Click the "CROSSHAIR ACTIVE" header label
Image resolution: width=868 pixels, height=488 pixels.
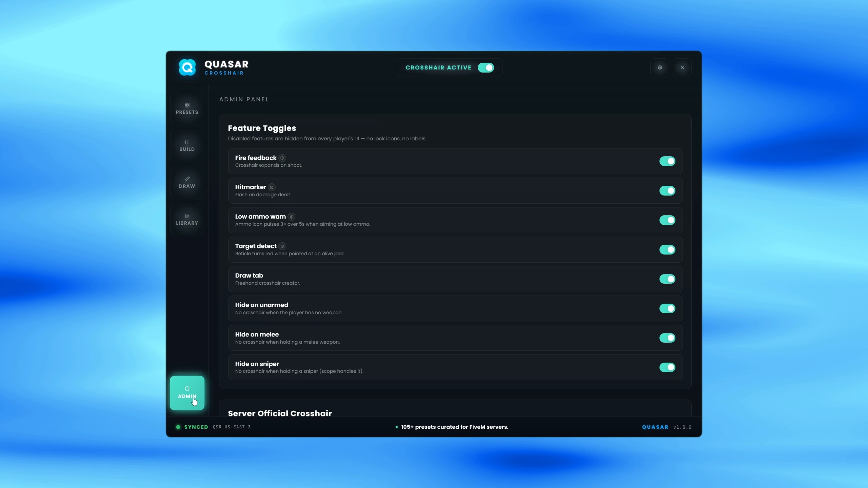(x=438, y=68)
